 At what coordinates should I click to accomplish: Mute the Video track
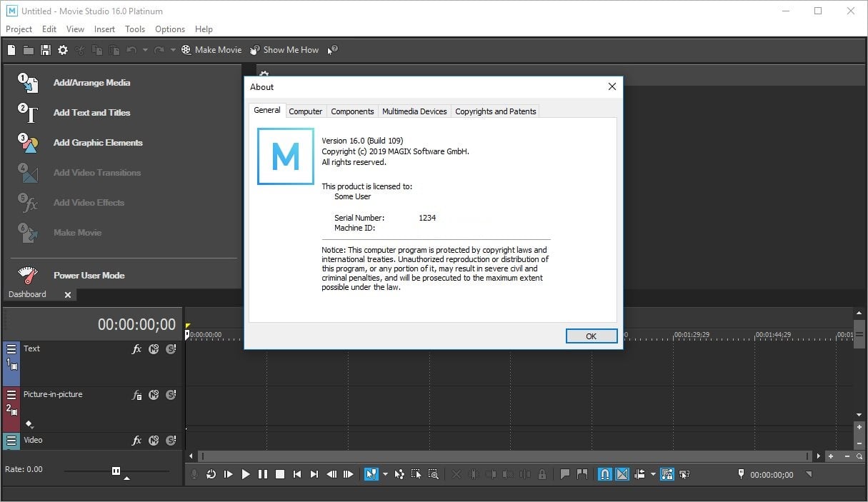(x=154, y=441)
